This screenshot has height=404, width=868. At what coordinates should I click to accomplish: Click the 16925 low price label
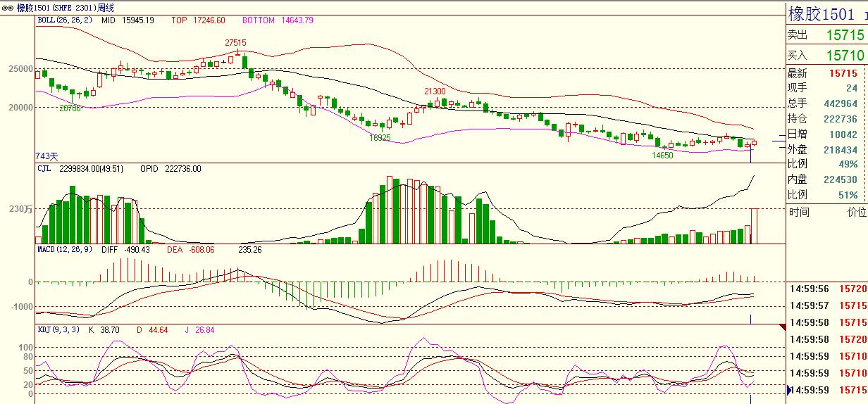[x=380, y=138]
